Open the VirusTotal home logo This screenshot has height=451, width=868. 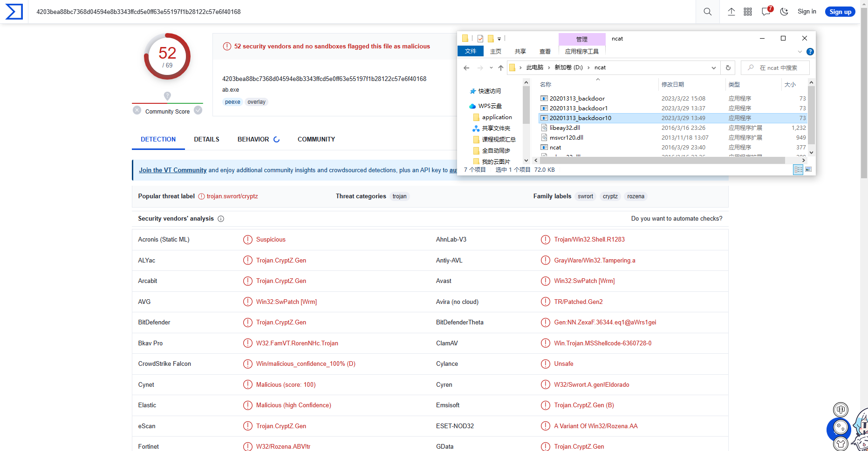click(x=14, y=12)
